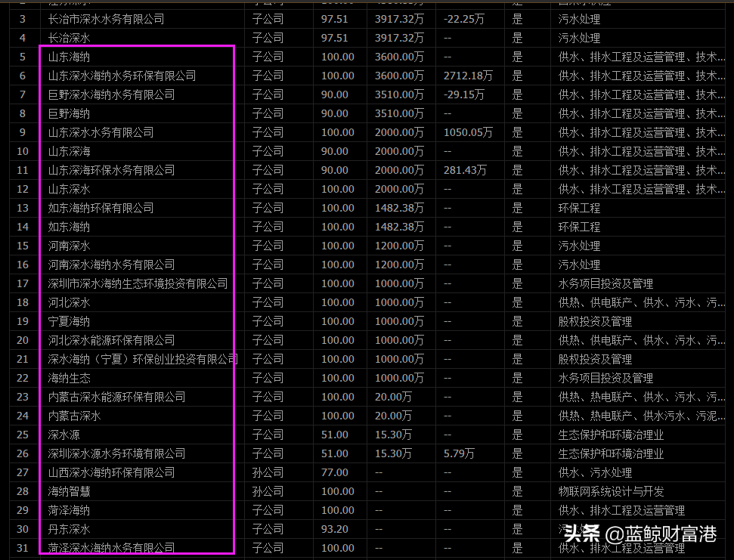Select the value 1050.05万

pyautogui.click(x=468, y=132)
